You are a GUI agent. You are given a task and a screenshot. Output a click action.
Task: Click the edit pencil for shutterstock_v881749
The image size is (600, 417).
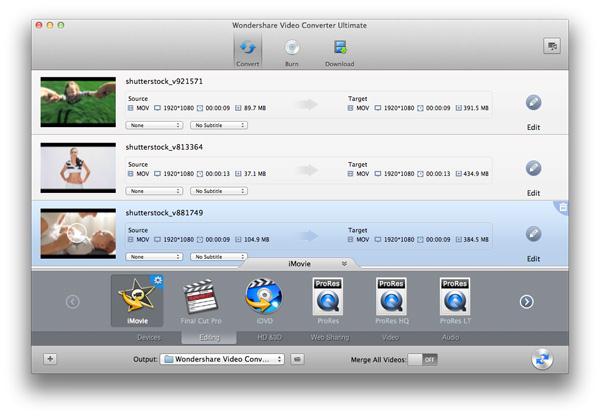coord(533,234)
